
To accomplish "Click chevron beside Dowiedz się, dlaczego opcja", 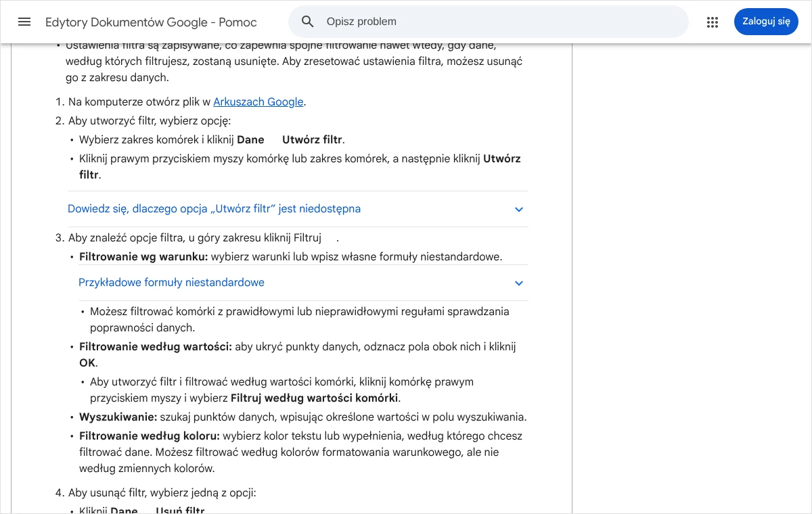I will click(519, 210).
